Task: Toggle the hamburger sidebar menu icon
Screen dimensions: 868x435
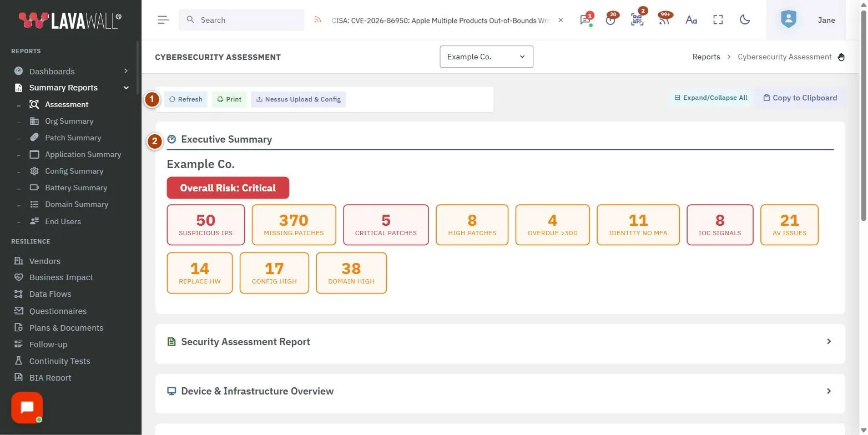Action: 163,20
